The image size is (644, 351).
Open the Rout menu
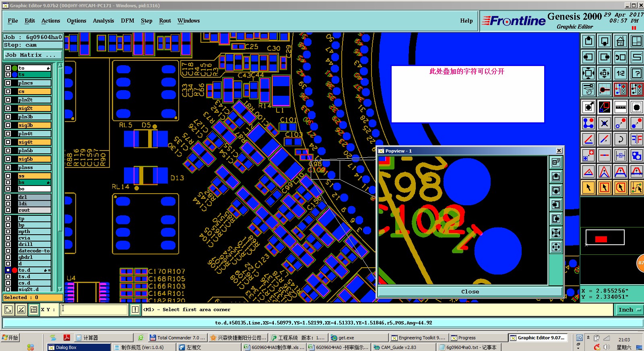point(165,21)
